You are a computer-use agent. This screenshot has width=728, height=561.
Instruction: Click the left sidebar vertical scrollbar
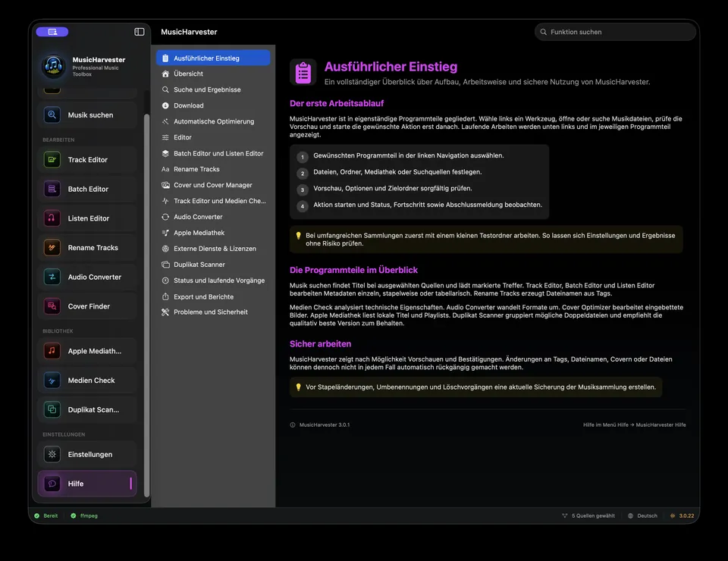coord(146,306)
